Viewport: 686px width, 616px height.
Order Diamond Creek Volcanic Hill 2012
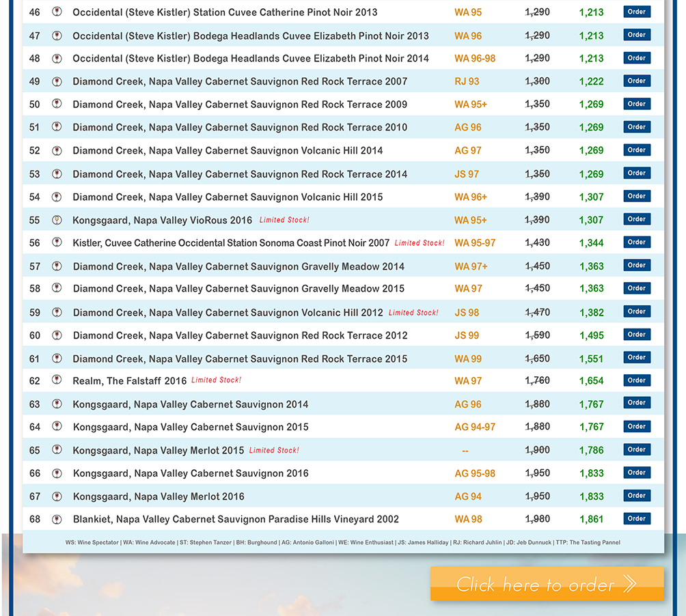tap(637, 311)
